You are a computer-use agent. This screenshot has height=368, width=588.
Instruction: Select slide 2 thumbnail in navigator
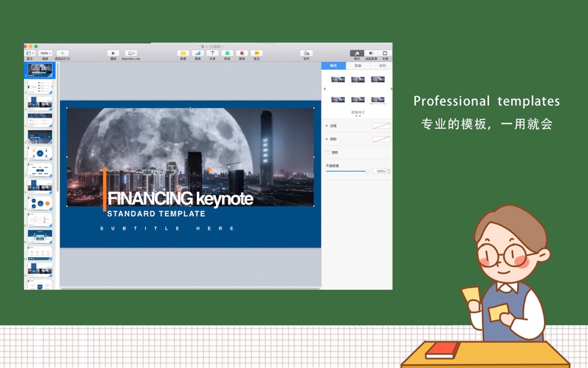coord(40,87)
